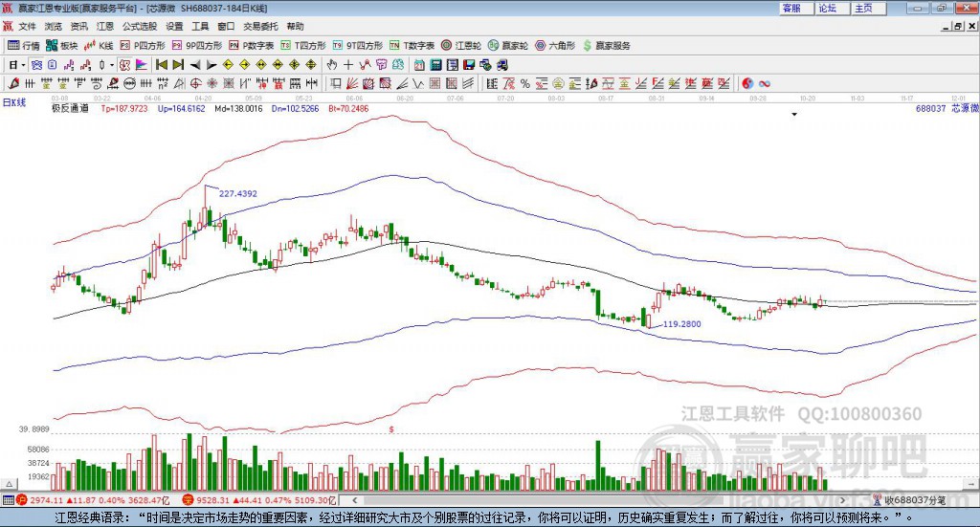Open the 工具 menu

tap(200, 26)
